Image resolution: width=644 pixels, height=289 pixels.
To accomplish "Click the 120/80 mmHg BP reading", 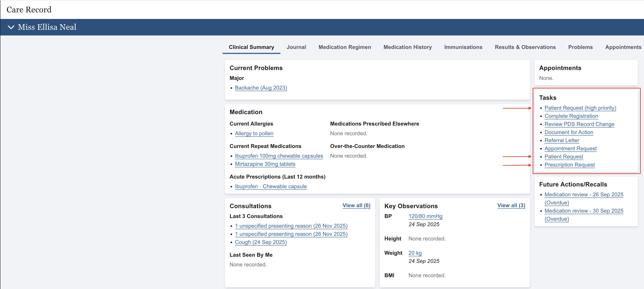I will point(425,216).
